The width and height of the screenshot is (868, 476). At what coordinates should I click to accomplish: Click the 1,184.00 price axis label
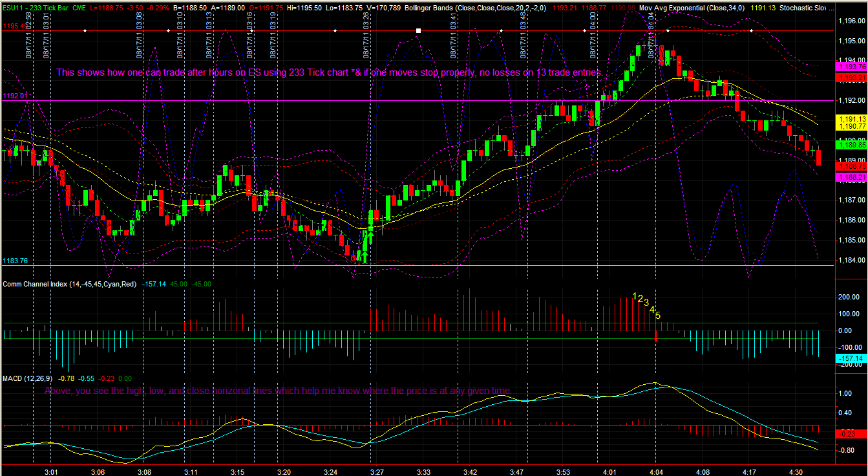(851, 261)
